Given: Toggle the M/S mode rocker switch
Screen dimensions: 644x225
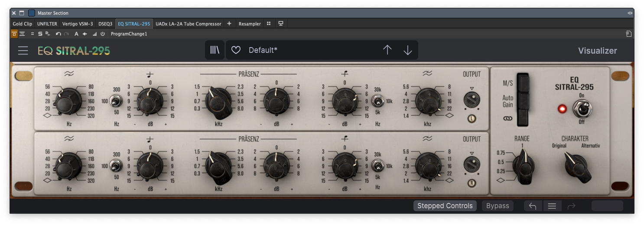Looking at the screenshot, I should (x=524, y=83).
